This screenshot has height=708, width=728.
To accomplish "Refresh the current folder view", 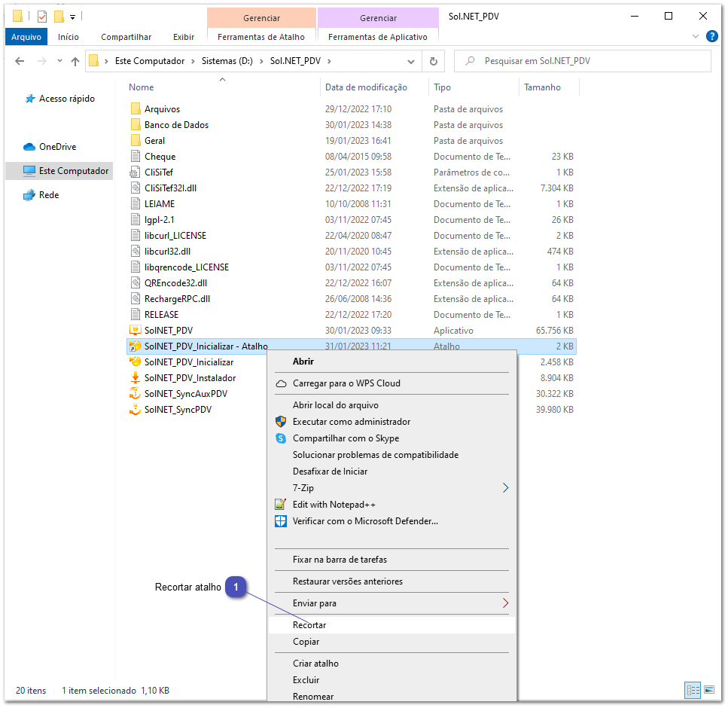I will [x=434, y=61].
